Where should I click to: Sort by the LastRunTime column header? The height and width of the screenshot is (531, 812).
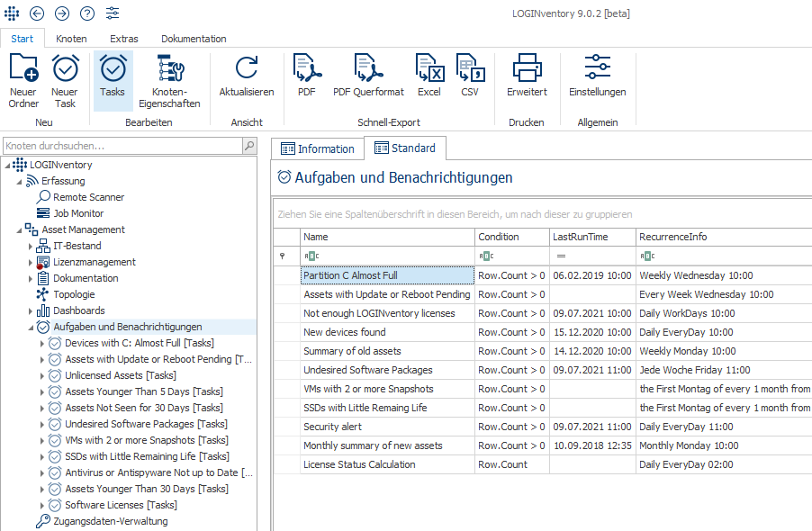pos(592,237)
